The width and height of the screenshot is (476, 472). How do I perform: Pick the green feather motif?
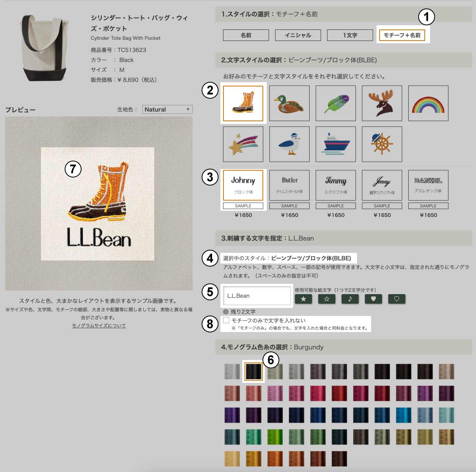[336, 103]
